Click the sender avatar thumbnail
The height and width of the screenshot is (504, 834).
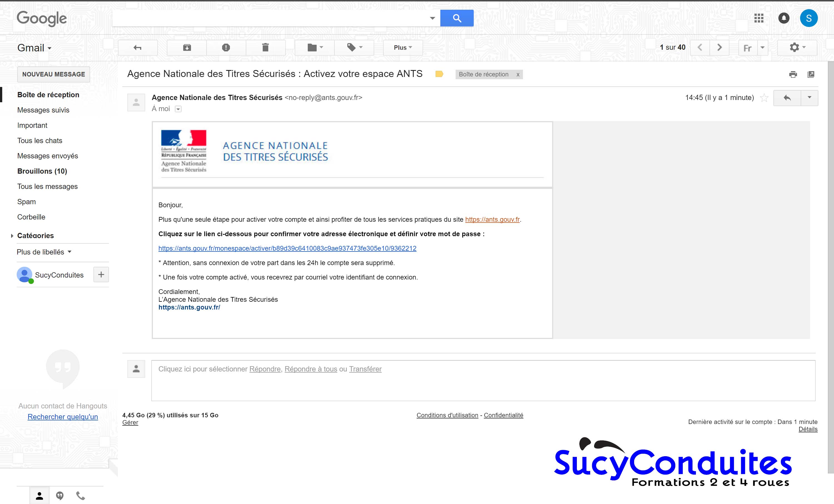[x=136, y=102]
